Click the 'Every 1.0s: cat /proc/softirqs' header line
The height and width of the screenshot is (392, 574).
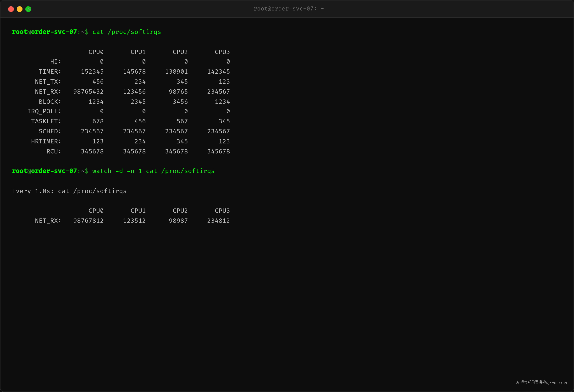point(69,191)
